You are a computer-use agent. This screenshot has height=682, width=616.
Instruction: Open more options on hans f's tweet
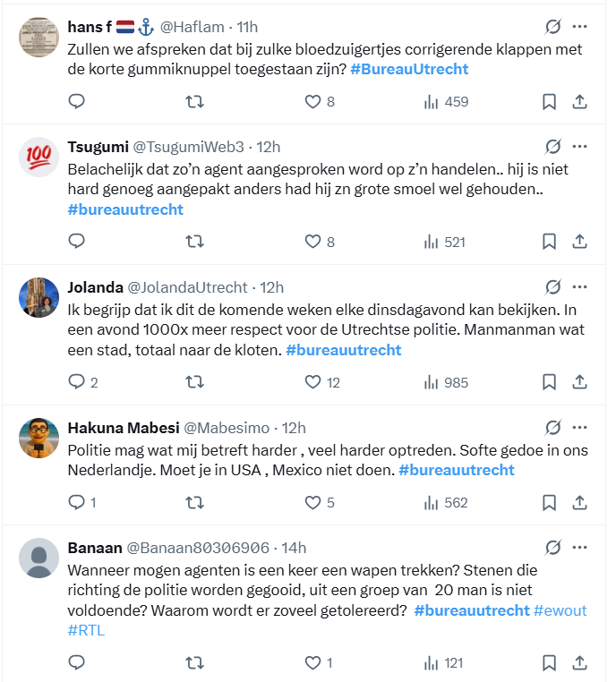pyautogui.click(x=580, y=27)
